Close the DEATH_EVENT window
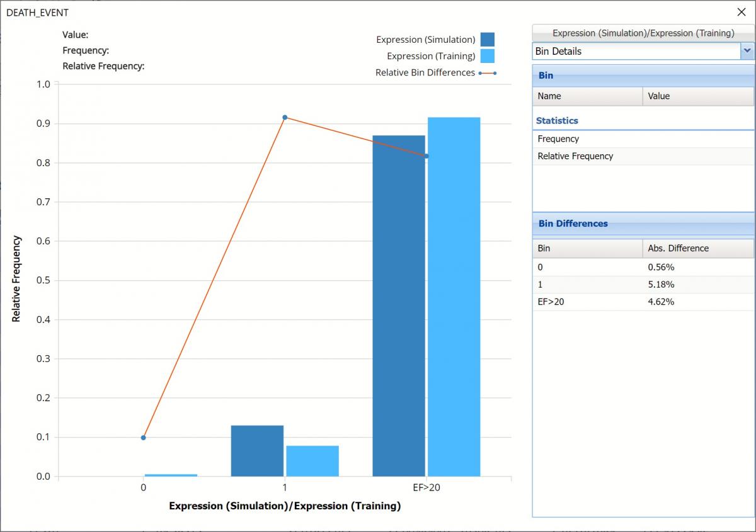 click(x=741, y=12)
